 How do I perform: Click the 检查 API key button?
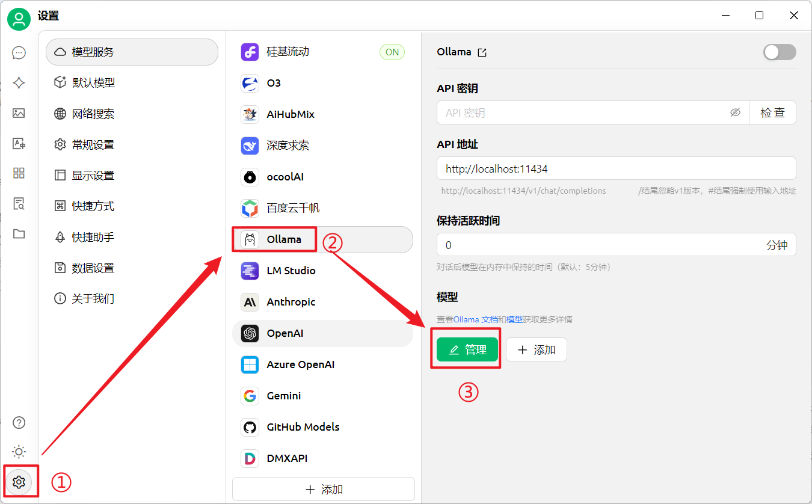(772, 112)
